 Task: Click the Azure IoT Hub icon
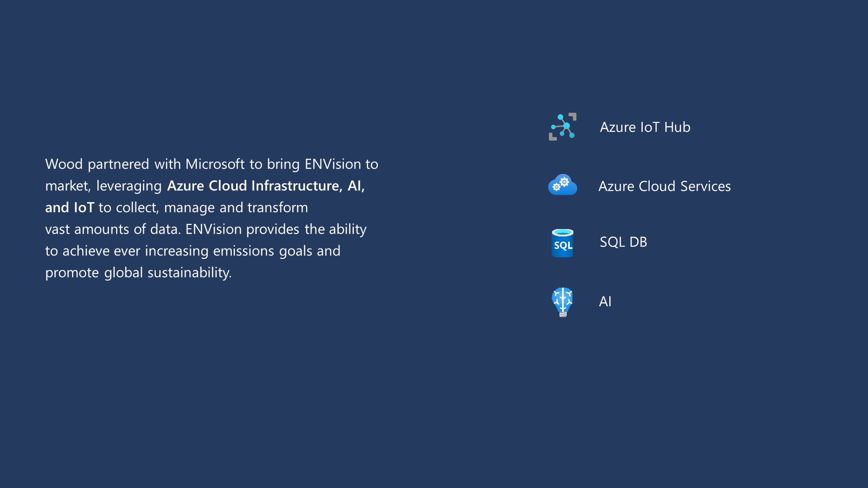562,127
